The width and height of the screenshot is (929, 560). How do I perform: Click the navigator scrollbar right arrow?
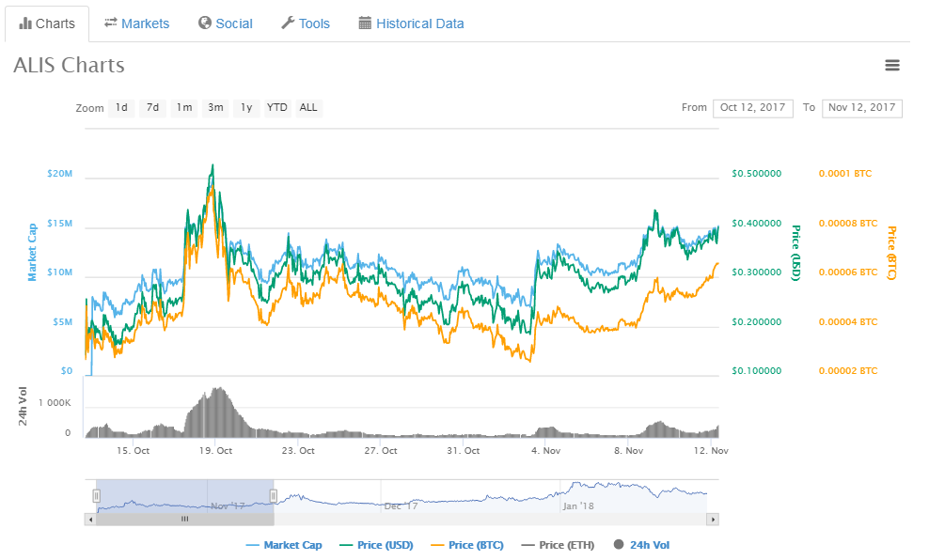(713, 520)
